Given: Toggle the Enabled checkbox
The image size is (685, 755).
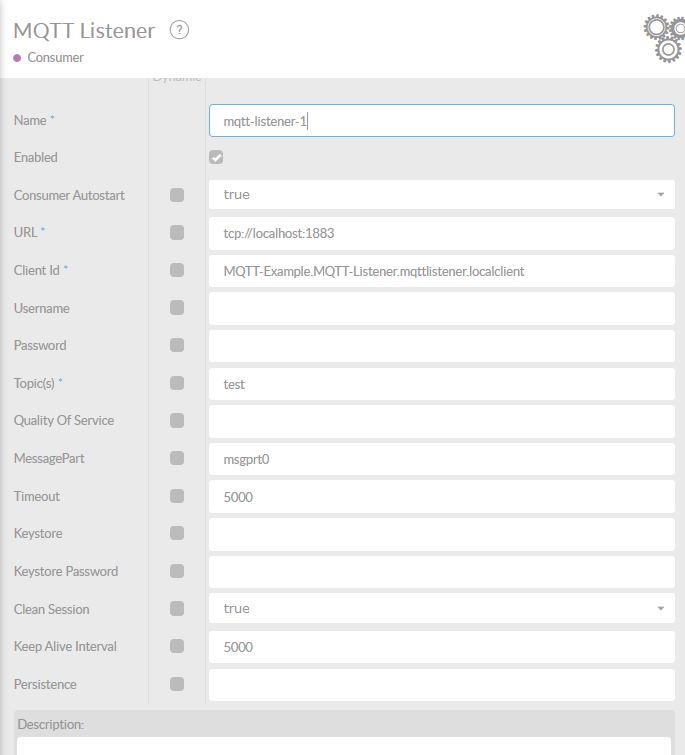Looking at the screenshot, I should pos(216,158).
